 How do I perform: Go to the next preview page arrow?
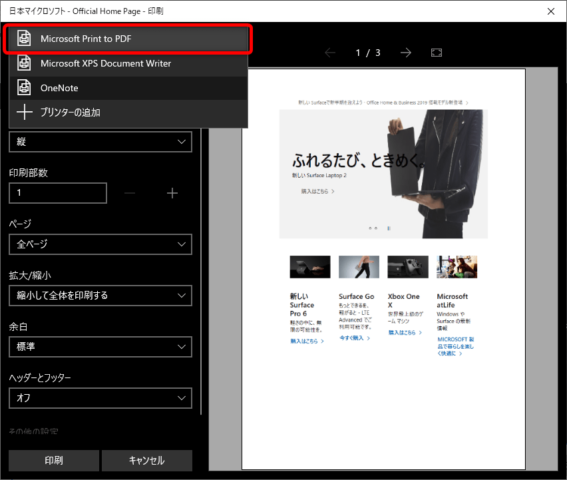coord(406,53)
